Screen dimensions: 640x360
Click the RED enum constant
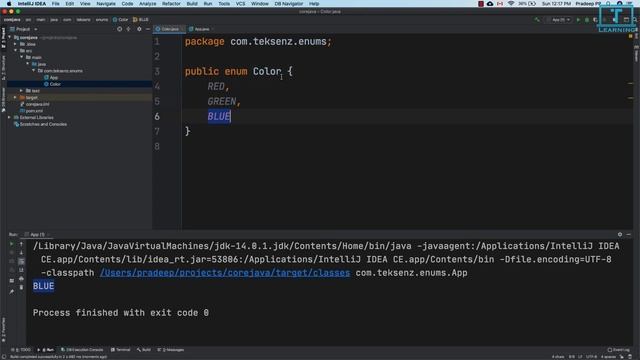click(216, 87)
